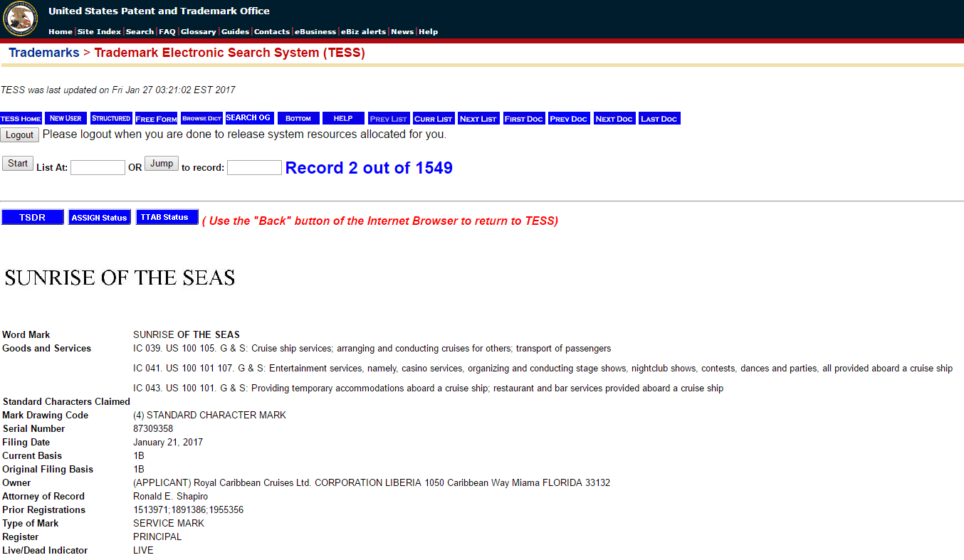Open TSDR status button
964x560 pixels.
click(33, 218)
